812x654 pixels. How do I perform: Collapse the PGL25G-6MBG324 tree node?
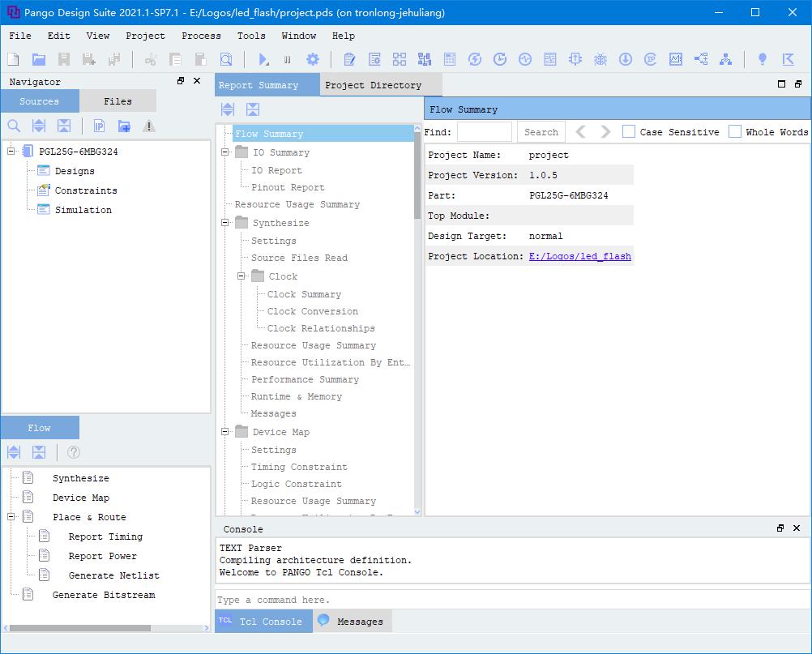[11, 152]
